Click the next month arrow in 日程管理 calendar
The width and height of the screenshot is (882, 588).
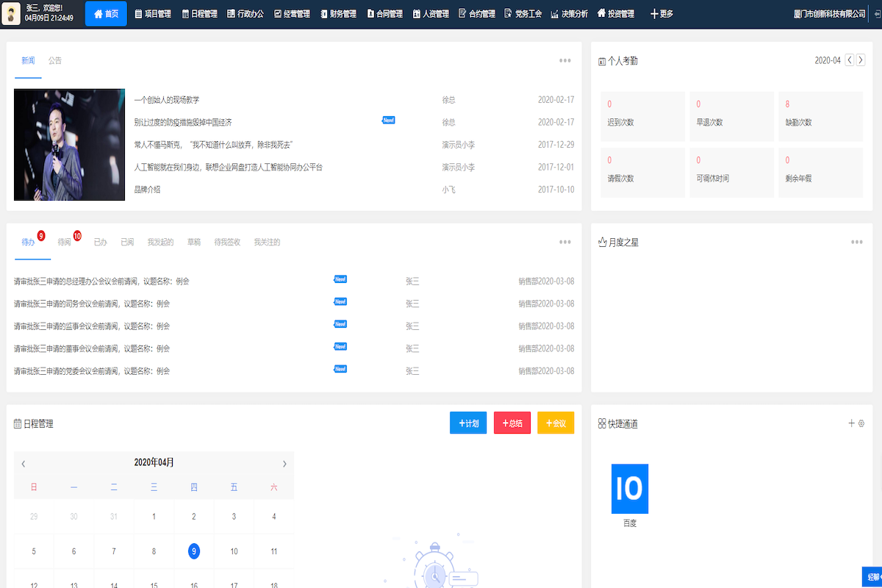pyautogui.click(x=284, y=463)
